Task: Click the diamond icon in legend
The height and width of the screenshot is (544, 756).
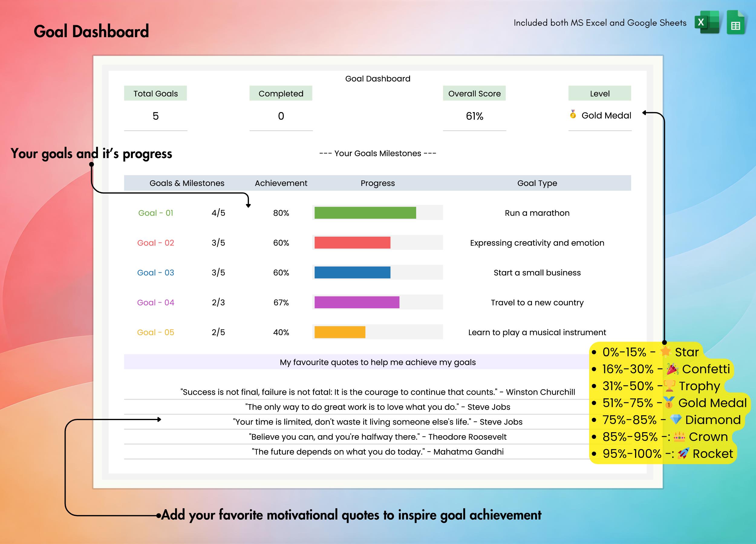Action: (676, 419)
